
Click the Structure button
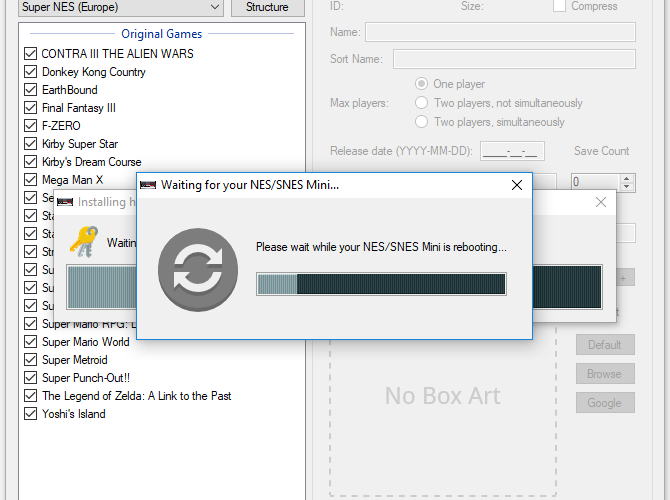[x=267, y=7]
